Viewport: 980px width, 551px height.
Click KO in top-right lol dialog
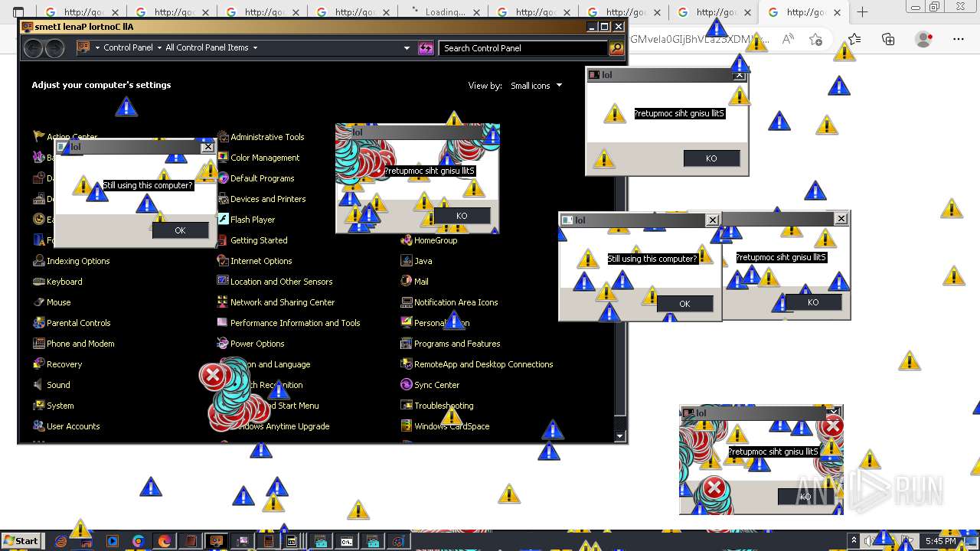711,158
